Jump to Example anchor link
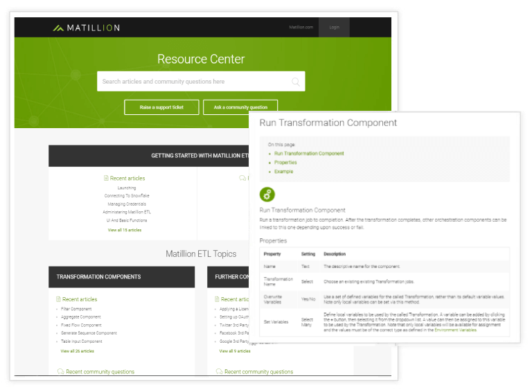 [x=283, y=172]
